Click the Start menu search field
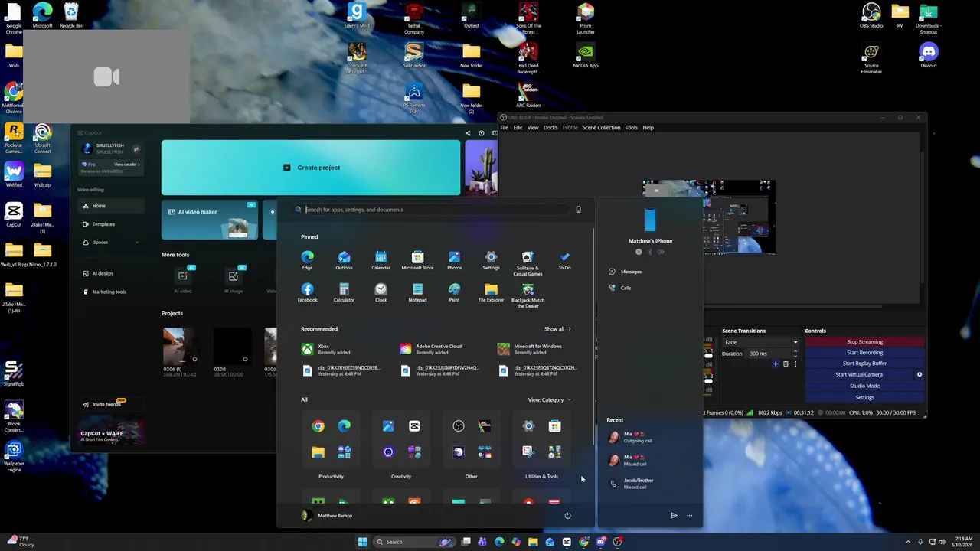980x551 pixels. coord(436,209)
